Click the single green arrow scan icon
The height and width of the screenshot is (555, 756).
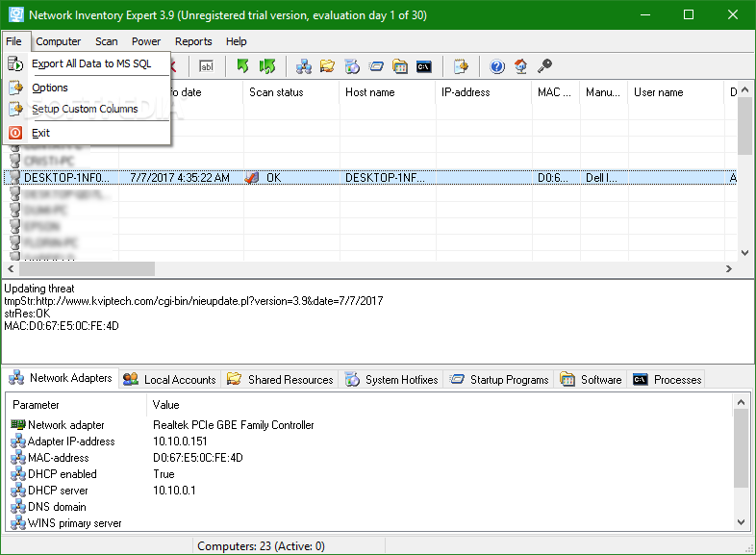click(242, 66)
